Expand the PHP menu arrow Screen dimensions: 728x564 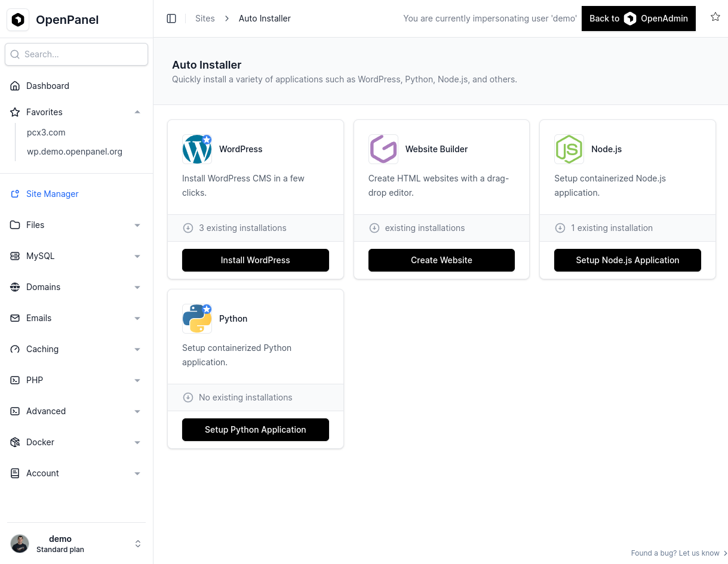[137, 381]
